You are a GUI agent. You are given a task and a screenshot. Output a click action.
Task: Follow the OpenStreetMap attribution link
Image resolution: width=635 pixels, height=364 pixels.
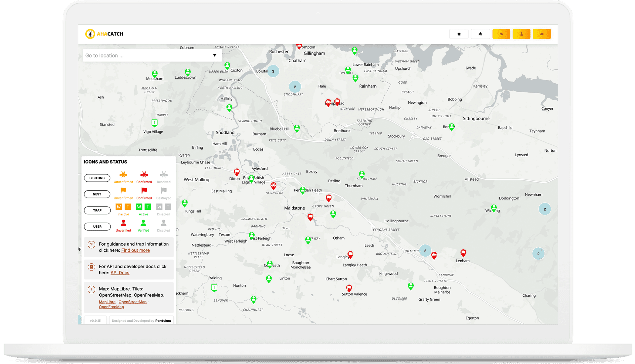133,302
